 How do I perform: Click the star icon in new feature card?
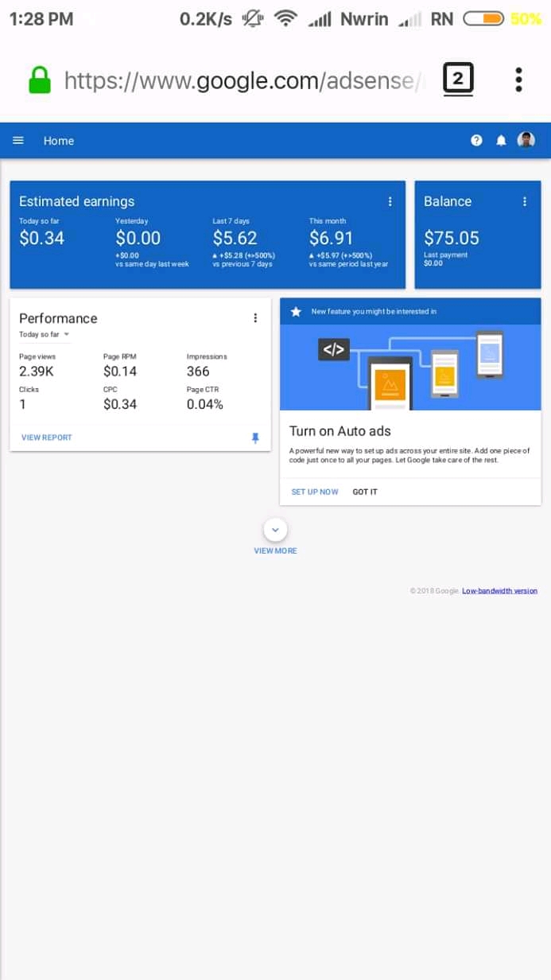coord(296,312)
